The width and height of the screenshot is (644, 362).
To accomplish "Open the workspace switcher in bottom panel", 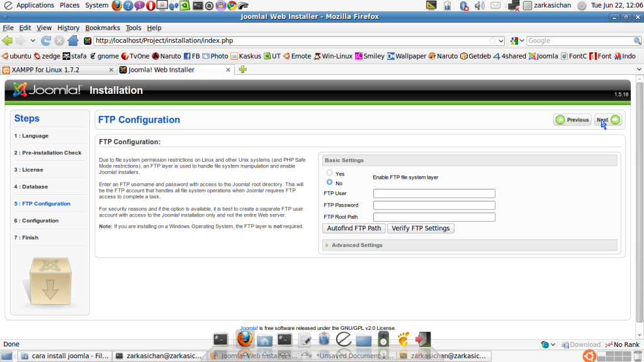I will pyautogui.click(x=614, y=356).
